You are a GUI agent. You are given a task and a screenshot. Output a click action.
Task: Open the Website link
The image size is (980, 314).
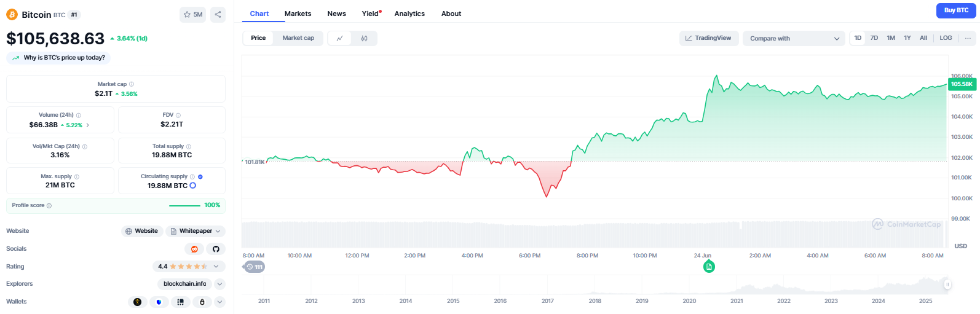(x=141, y=231)
